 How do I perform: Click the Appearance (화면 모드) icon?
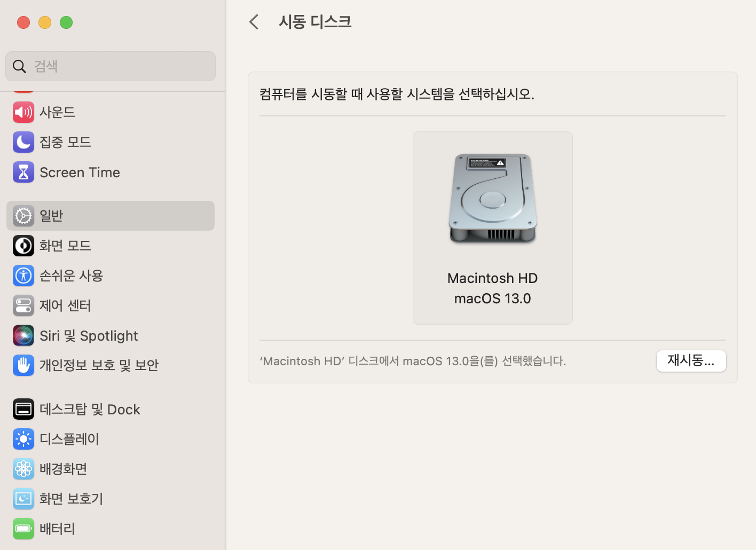[x=23, y=246]
